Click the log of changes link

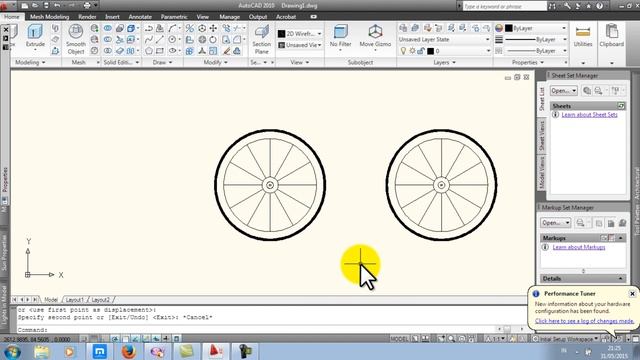coord(584,321)
